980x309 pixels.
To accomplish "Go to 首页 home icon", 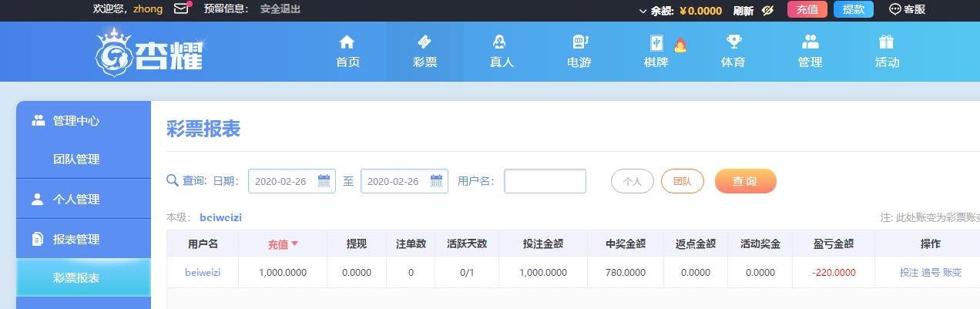I will [x=347, y=42].
